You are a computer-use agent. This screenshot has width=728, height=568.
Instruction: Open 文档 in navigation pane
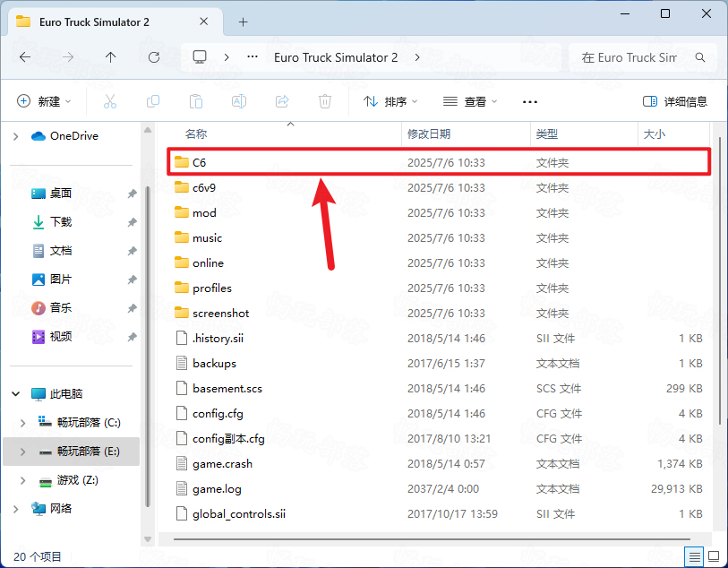click(x=61, y=251)
